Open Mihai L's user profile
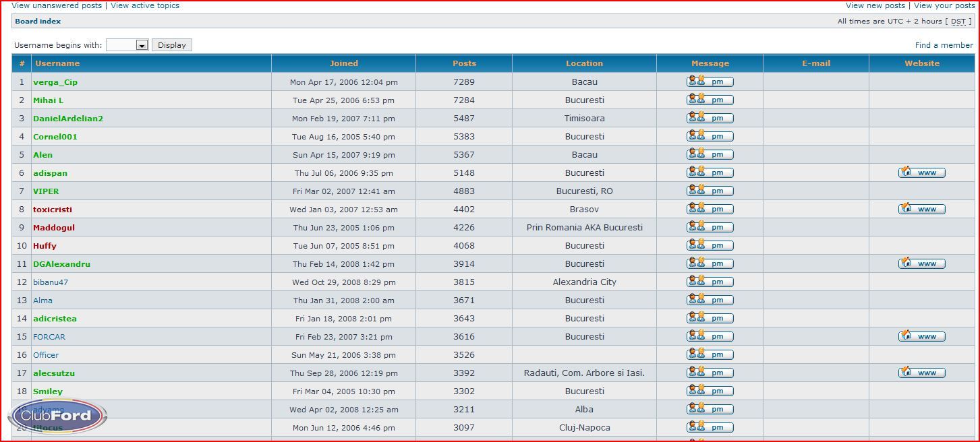 pos(48,100)
